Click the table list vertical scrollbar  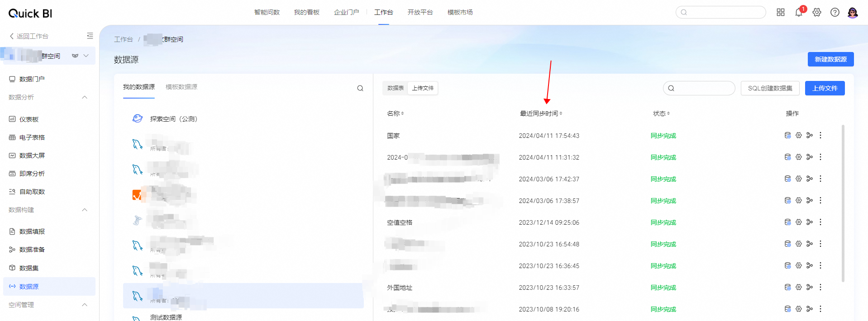coord(843,203)
